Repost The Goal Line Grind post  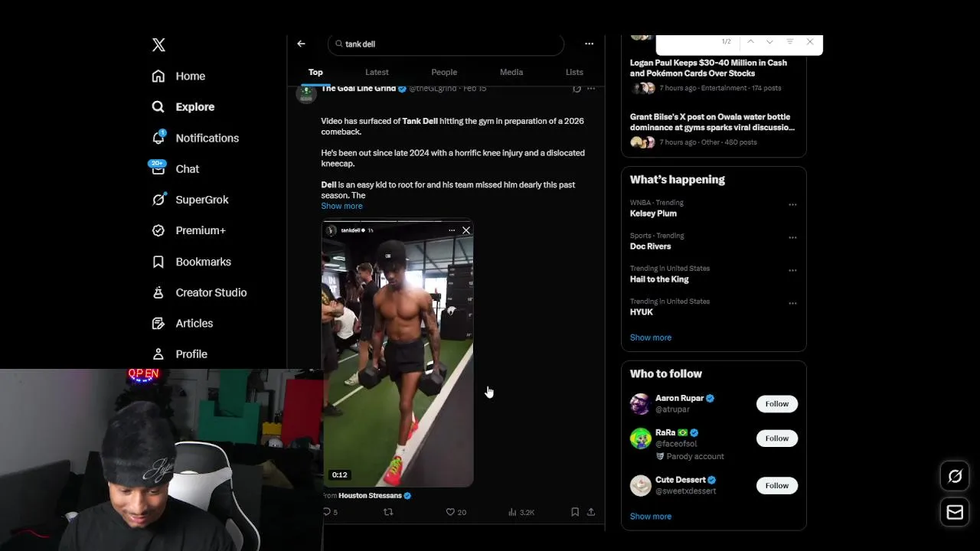(x=388, y=512)
